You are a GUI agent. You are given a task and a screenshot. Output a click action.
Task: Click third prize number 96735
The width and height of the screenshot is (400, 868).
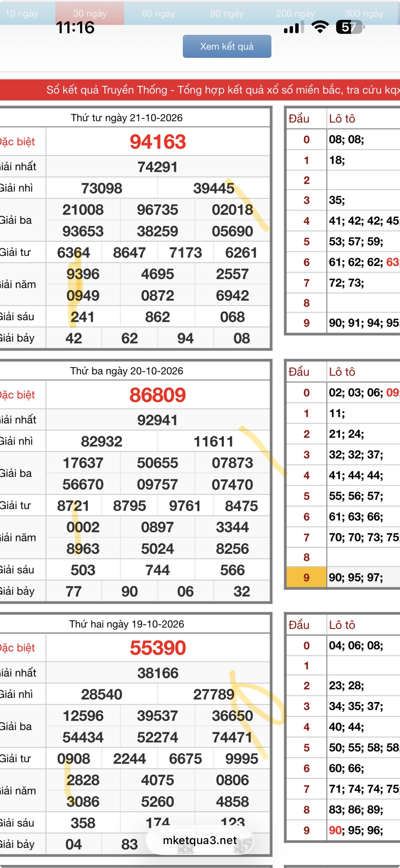pos(158,210)
